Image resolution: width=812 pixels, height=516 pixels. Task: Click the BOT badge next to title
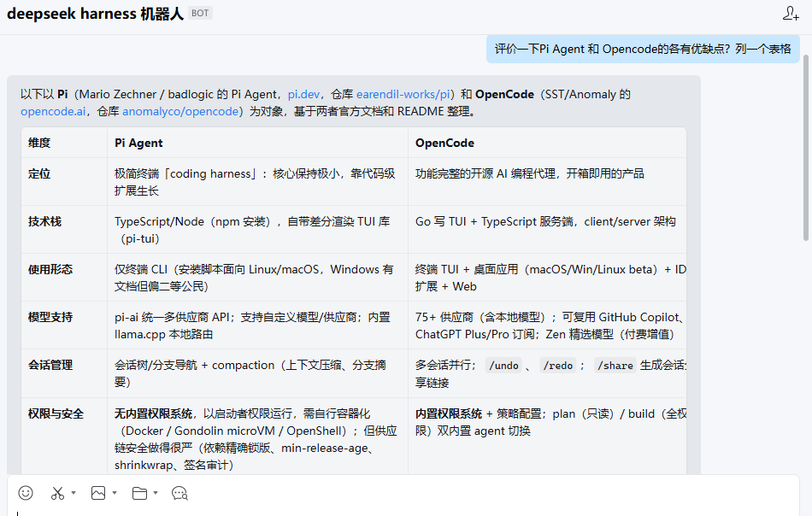[x=200, y=13]
